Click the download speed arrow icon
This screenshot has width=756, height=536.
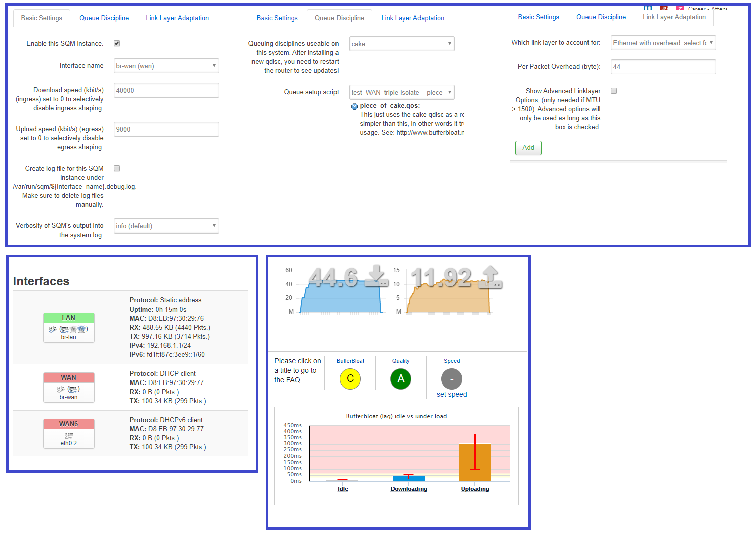click(x=376, y=276)
